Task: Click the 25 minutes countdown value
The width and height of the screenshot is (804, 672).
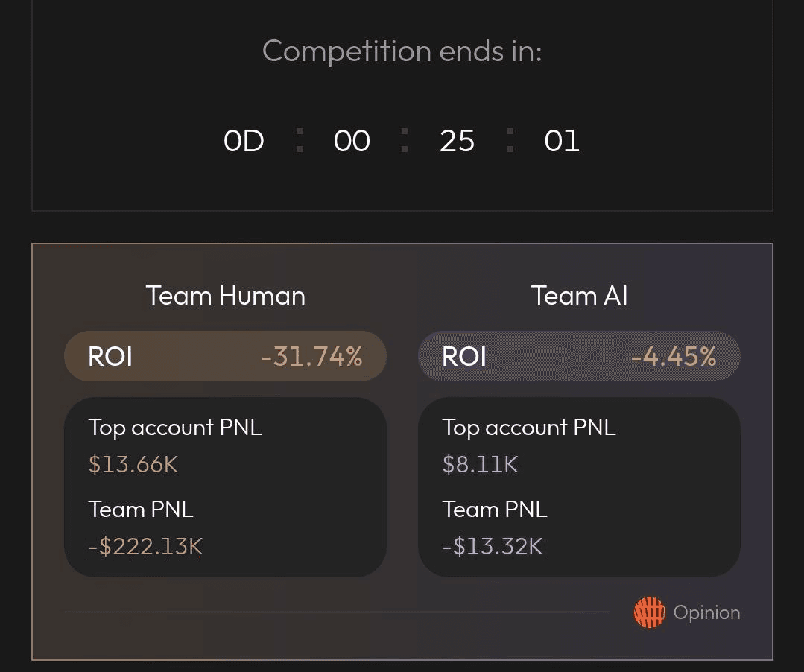Action: coord(457,141)
